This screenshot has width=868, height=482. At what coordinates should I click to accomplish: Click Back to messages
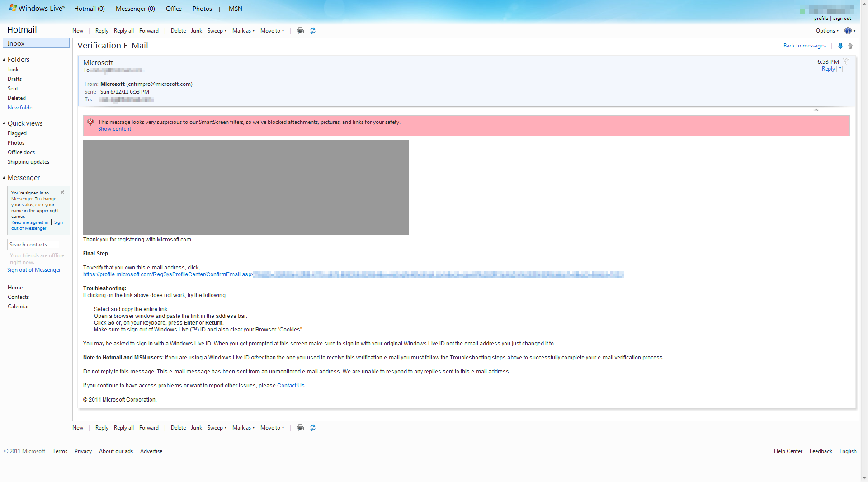pyautogui.click(x=804, y=46)
